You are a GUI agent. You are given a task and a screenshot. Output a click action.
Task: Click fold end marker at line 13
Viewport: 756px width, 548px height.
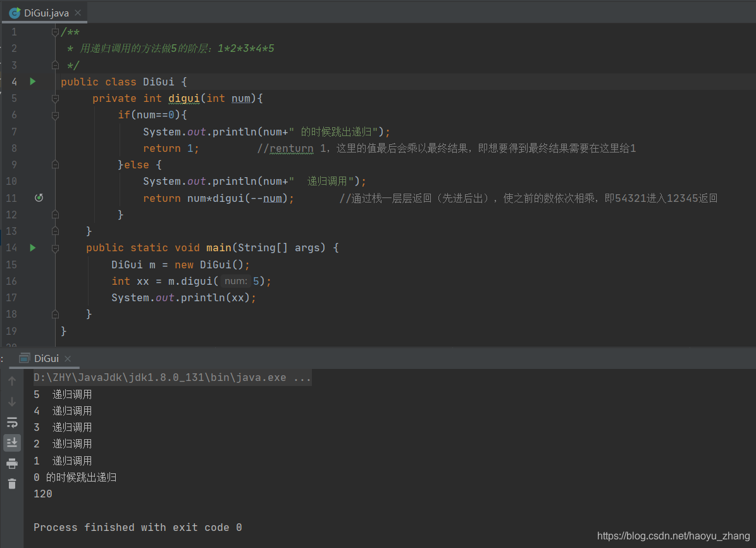[55, 231]
